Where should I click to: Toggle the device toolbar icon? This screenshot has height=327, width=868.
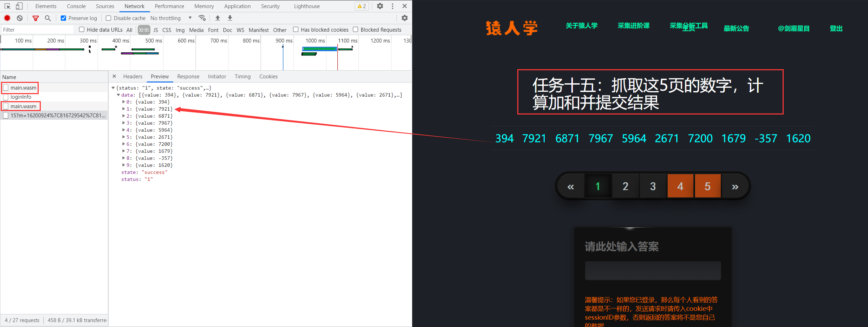[19, 6]
